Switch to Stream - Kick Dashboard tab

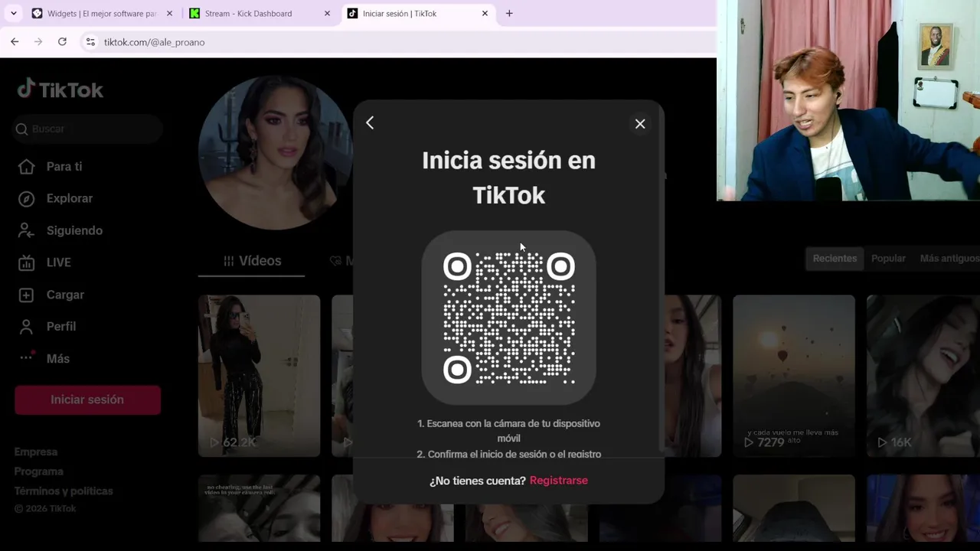coord(260,14)
